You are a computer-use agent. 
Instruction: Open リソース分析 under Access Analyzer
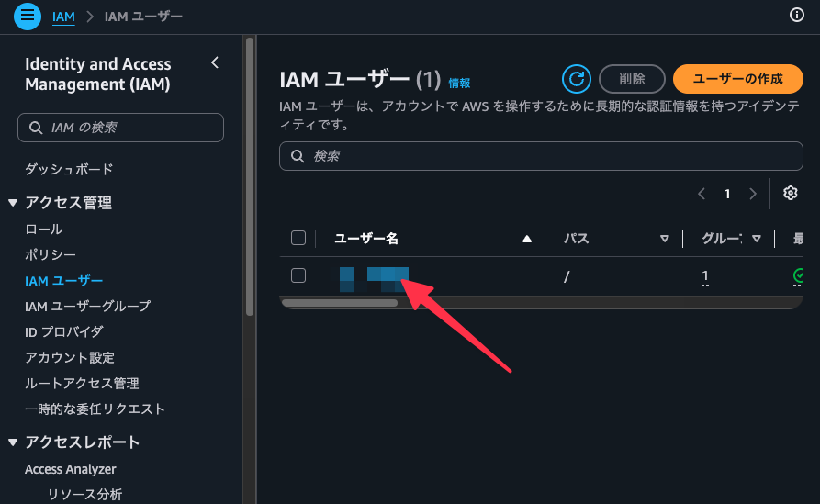click(x=84, y=494)
